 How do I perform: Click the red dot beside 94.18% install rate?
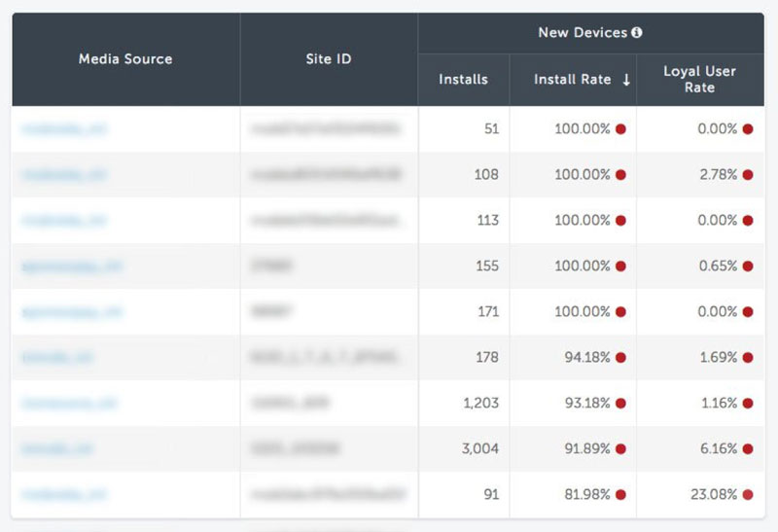tap(620, 357)
